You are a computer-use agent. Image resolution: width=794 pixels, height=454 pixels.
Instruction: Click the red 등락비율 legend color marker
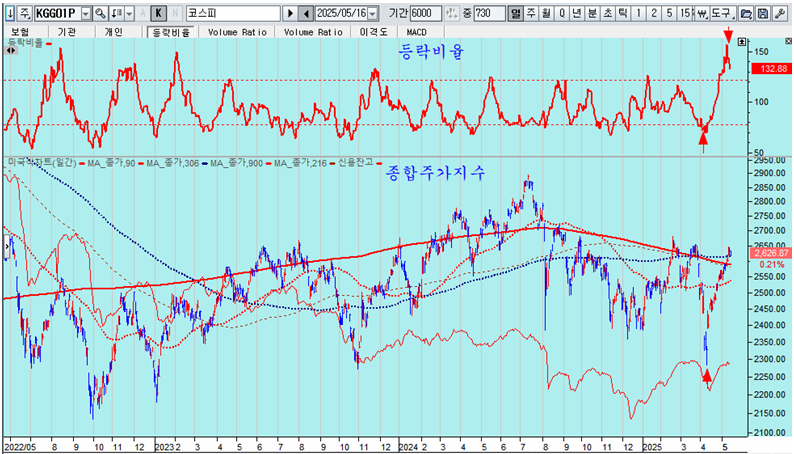click(x=48, y=43)
